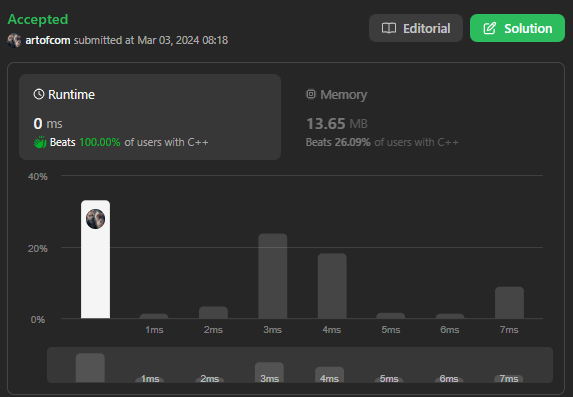Select the 2ms bar in main chart
573x397 pixels.
(213, 312)
